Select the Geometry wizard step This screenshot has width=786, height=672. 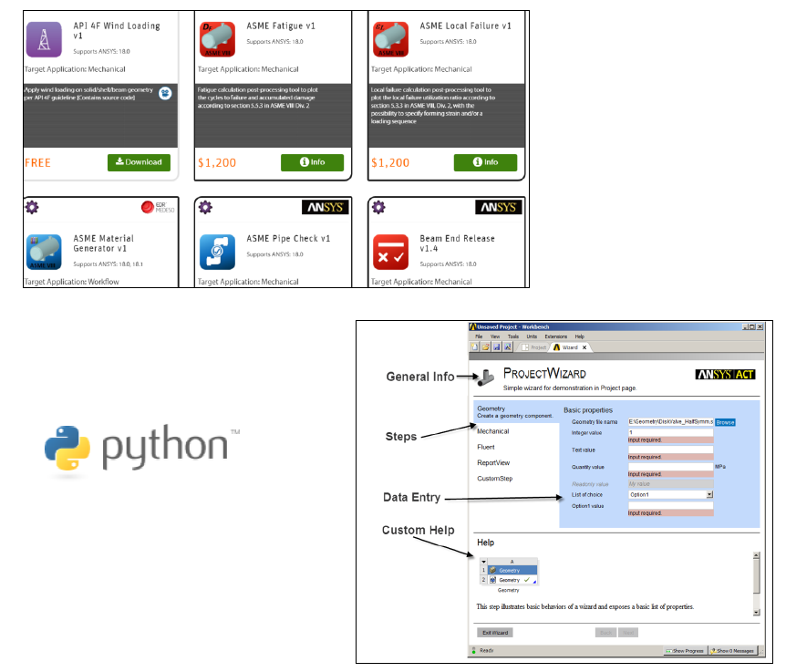click(x=516, y=412)
